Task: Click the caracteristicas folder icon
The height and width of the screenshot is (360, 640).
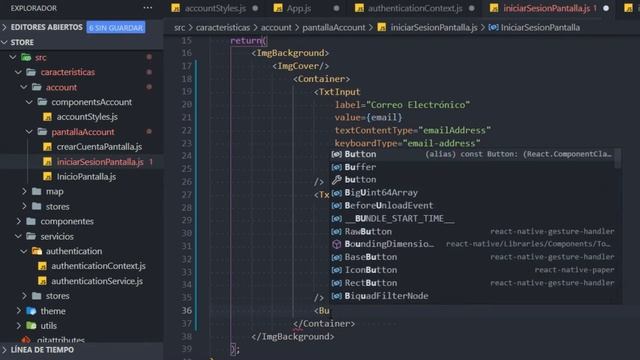Action: coord(31,72)
